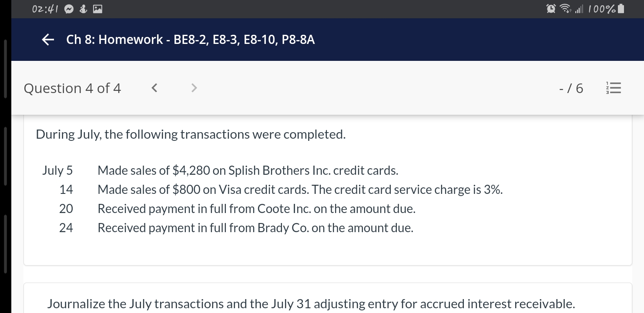Tap the cellular signal strength icon
The image size is (644, 313).
coord(579,8)
